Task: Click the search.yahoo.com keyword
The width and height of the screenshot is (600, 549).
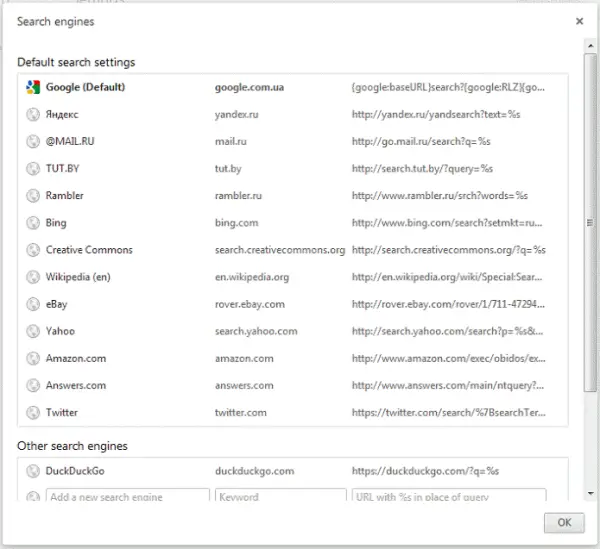Action: 256,332
